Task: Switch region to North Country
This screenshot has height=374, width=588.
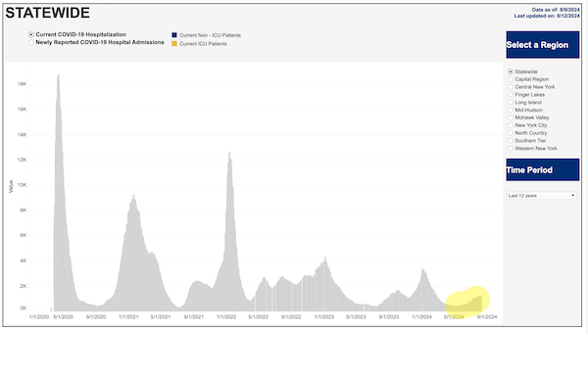Action: 511,133
